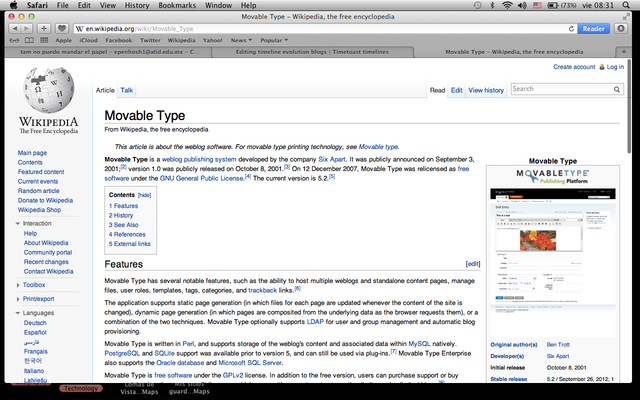The width and height of the screenshot is (640, 400).
Task: Open the History menu
Action: tap(137, 5)
